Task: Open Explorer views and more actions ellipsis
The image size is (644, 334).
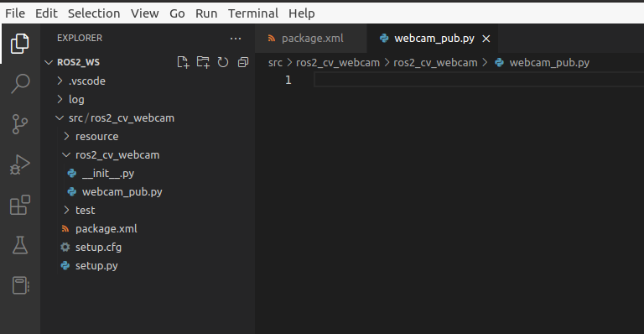Action: click(236, 39)
